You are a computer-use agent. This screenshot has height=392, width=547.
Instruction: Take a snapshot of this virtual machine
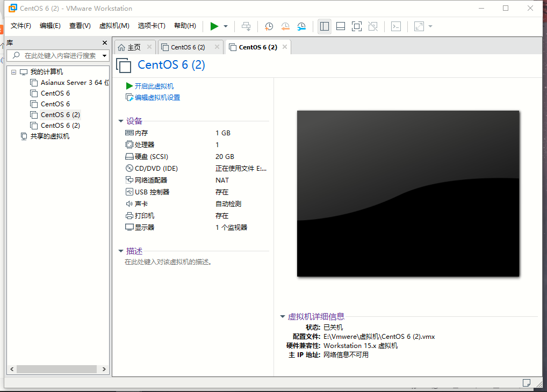[x=269, y=26]
